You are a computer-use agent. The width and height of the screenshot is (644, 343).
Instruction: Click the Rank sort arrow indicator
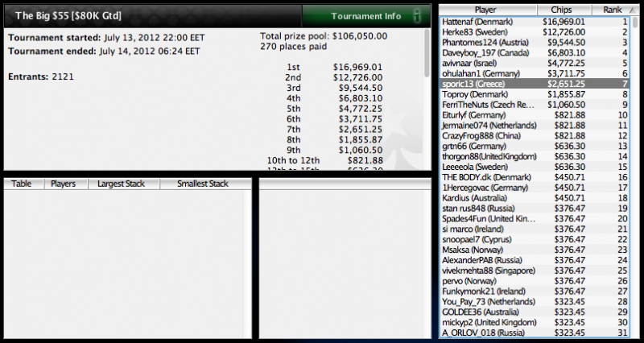coord(630,10)
